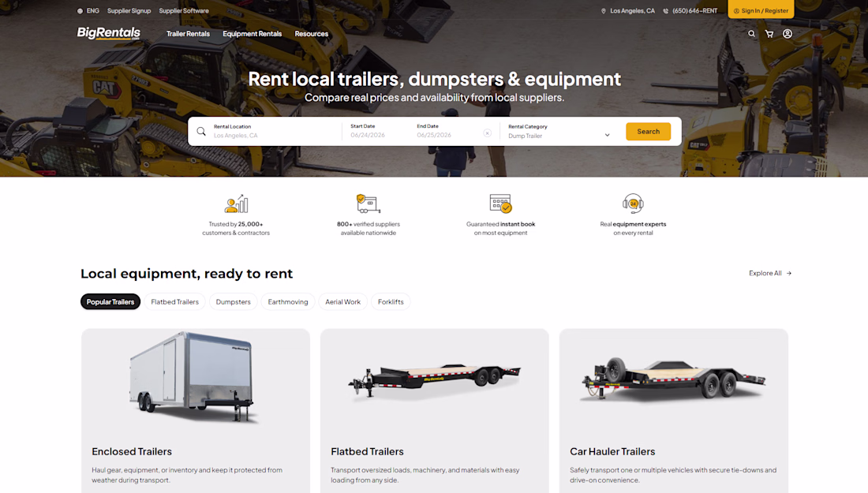This screenshot has height=493, width=868.
Task: Click the Rental Category chevron arrow
Action: (608, 135)
